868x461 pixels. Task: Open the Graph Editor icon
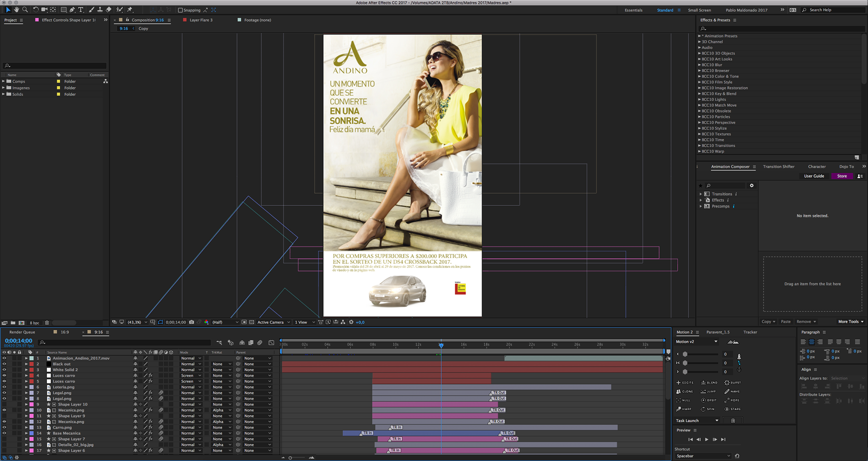click(x=271, y=343)
